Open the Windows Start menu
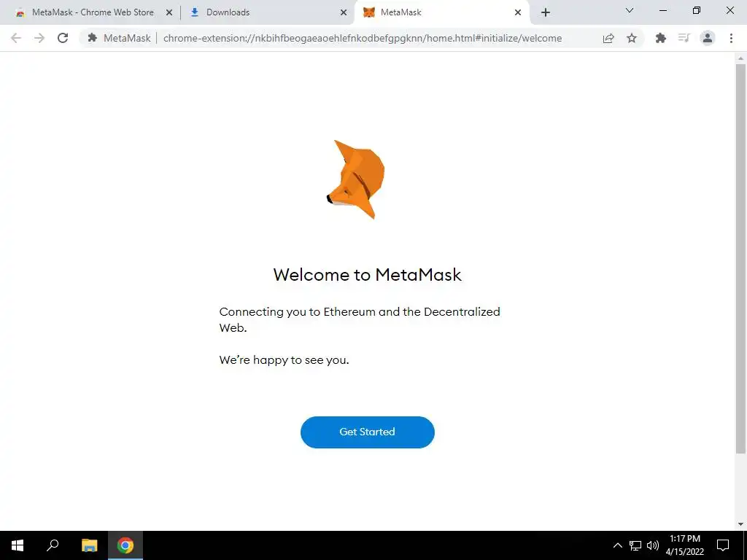 (18, 545)
